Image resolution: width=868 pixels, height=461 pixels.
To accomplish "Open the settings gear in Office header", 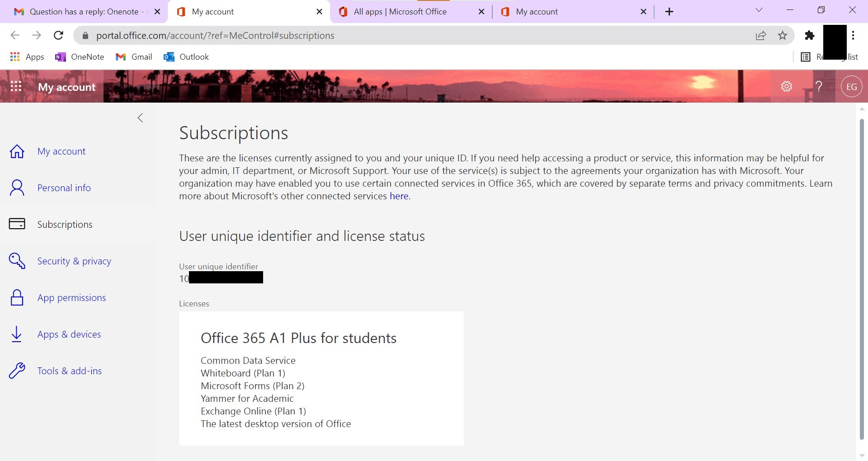I will tap(787, 86).
